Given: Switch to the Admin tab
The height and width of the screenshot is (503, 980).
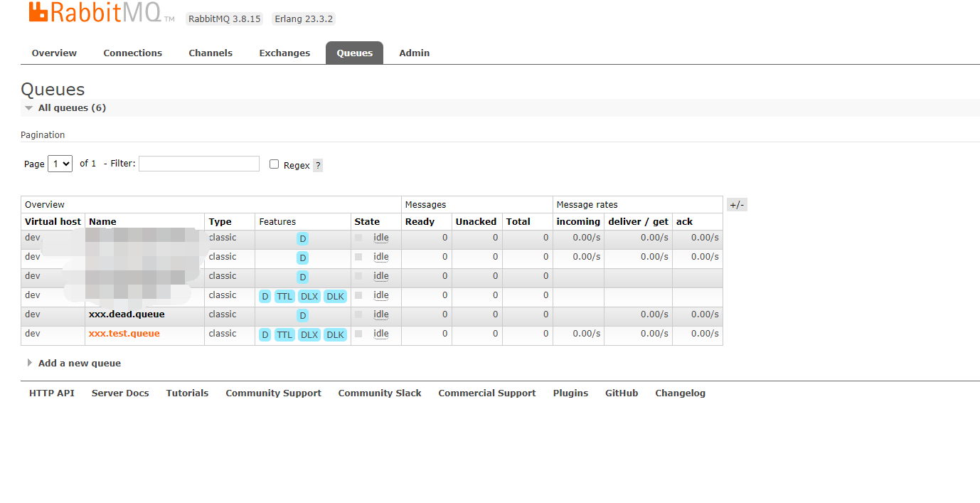Looking at the screenshot, I should point(415,53).
